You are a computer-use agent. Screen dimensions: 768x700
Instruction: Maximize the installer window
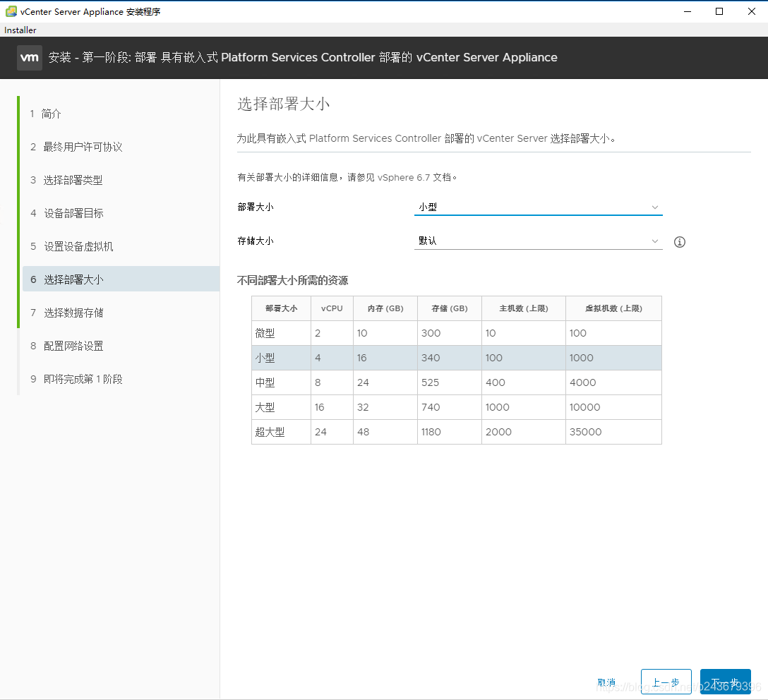(719, 11)
